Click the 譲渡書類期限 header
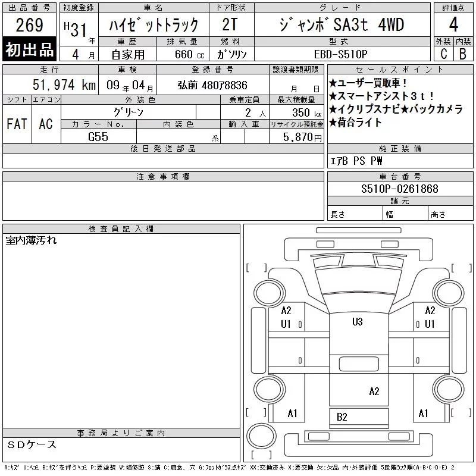Screen dimensions: 476x476 point(296,70)
